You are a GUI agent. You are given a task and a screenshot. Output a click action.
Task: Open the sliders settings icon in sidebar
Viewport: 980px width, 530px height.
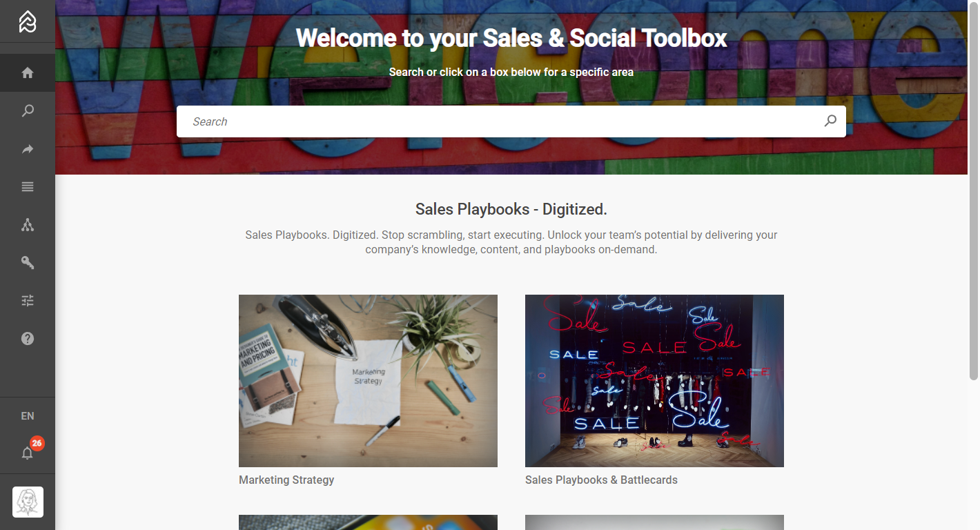[x=28, y=300]
